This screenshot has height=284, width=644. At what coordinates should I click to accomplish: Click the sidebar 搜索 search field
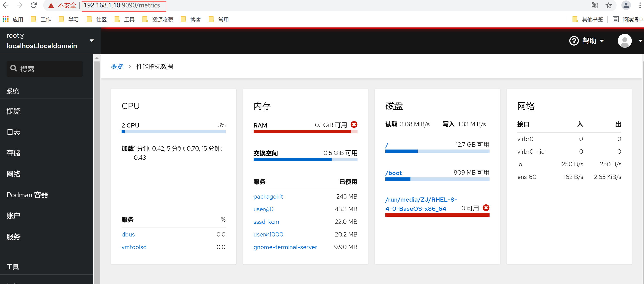[44, 69]
